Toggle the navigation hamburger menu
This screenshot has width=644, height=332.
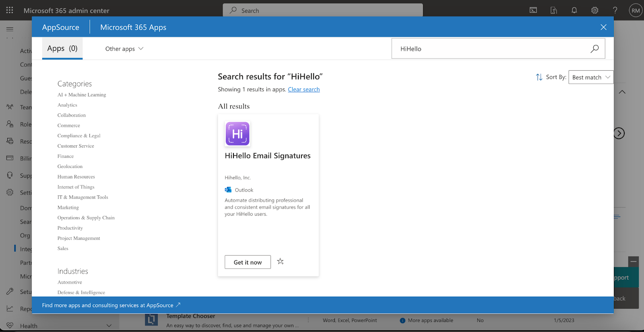pyautogui.click(x=10, y=29)
